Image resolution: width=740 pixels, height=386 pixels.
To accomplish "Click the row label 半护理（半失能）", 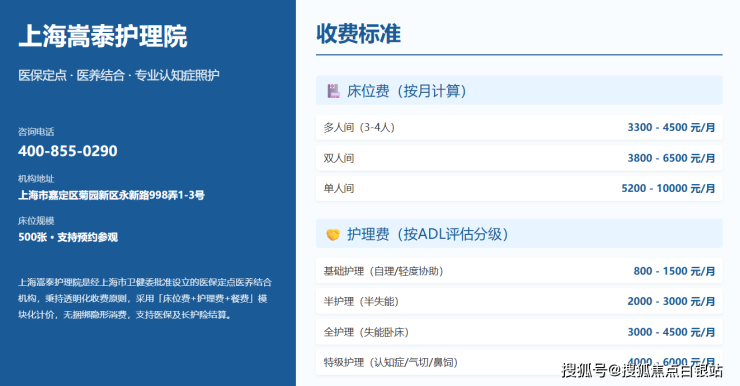I will point(361,302).
